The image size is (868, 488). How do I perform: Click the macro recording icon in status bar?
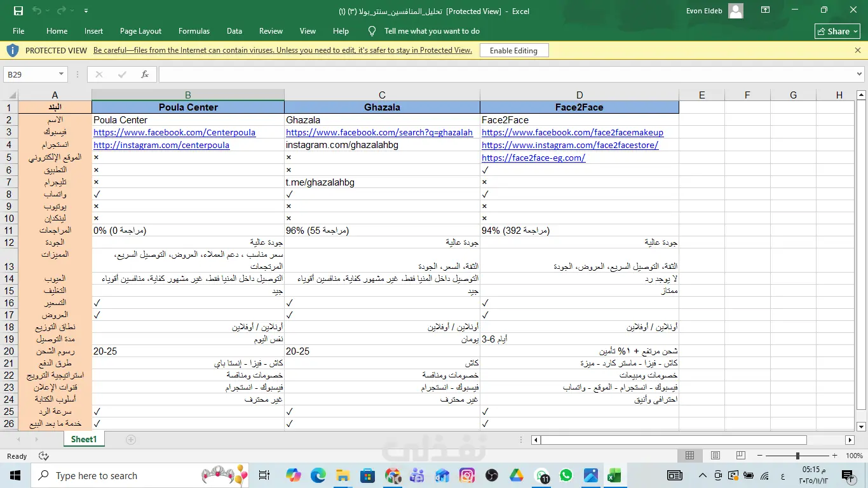click(x=44, y=456)
